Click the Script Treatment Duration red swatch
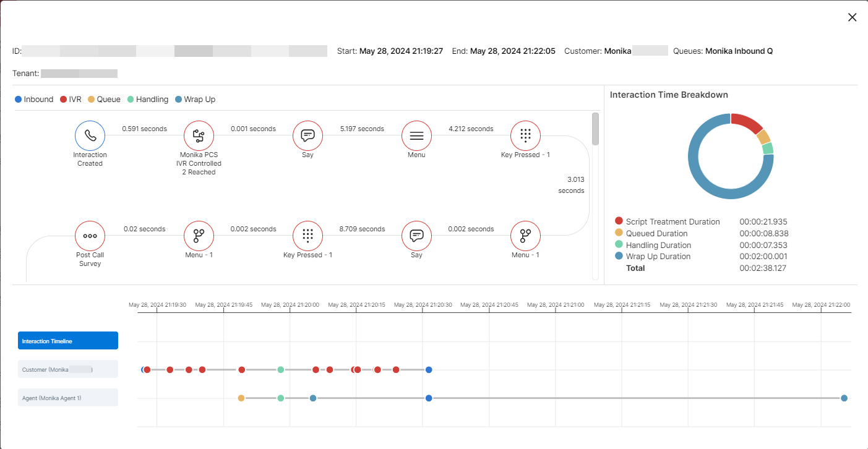The height and width of the screenshot is (449, 868). click(619, 221)
